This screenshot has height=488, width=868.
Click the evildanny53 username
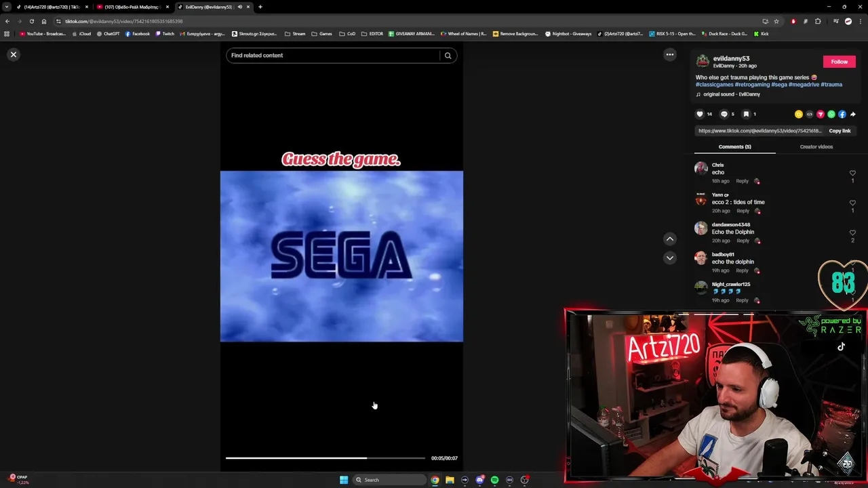731,59
